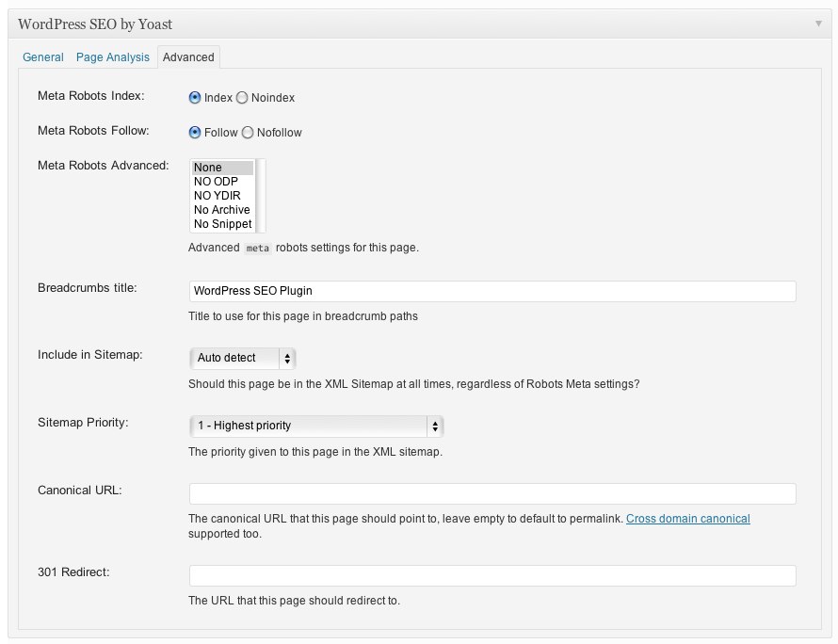Select No Snippet list option
The image size is (838, 644).
222,224
